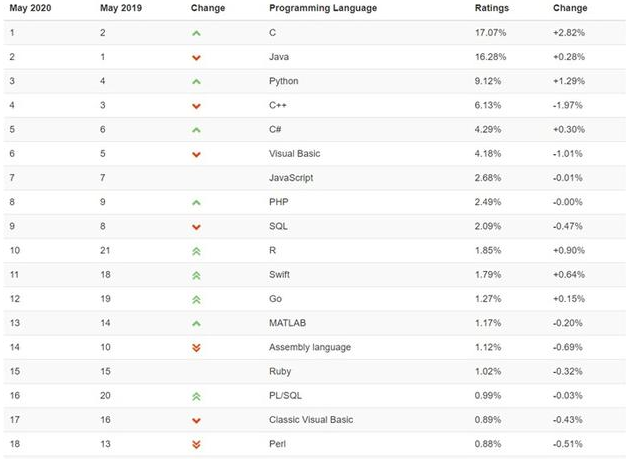
Task: Click the green up arrow beside C
Action: tap(196, 33)
